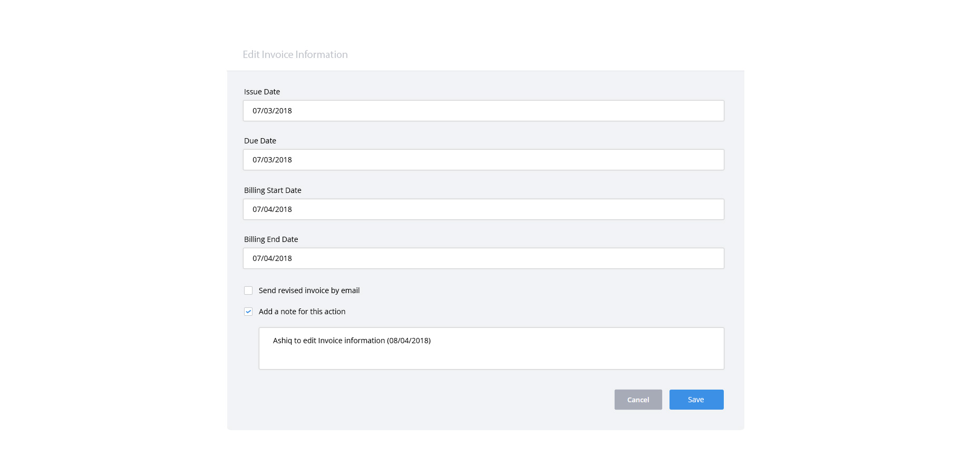Click the "Due Date" field label
This screenshot has height=475, width=980.
(260, 141)
